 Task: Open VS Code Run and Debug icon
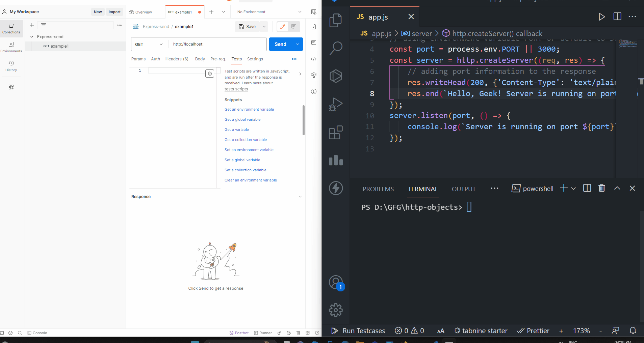point(336,104)
